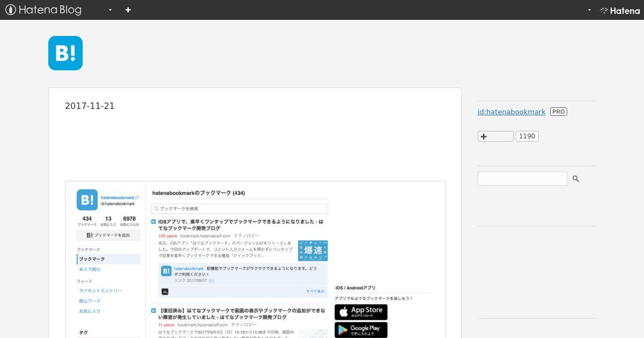This screenshot has width=644, height=338.
Task: Click the 1190 subscriber count
Action: (x=527, y=136)
